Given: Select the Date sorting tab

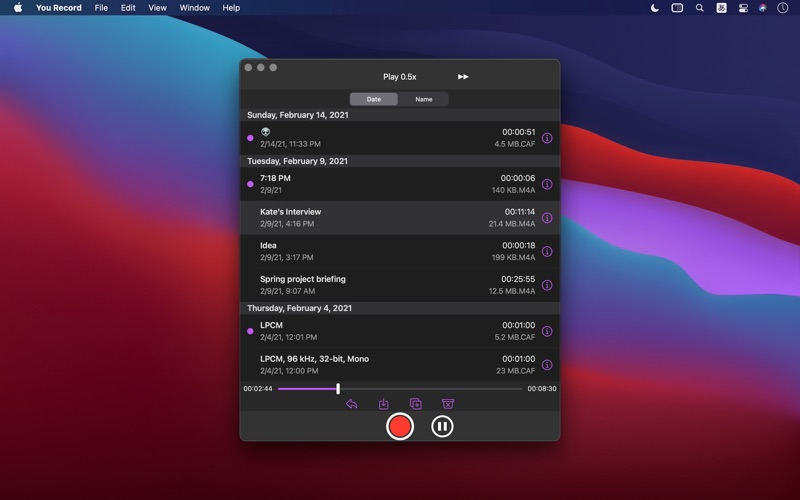Looking at the screenshot, I should (x=374, y=99).
